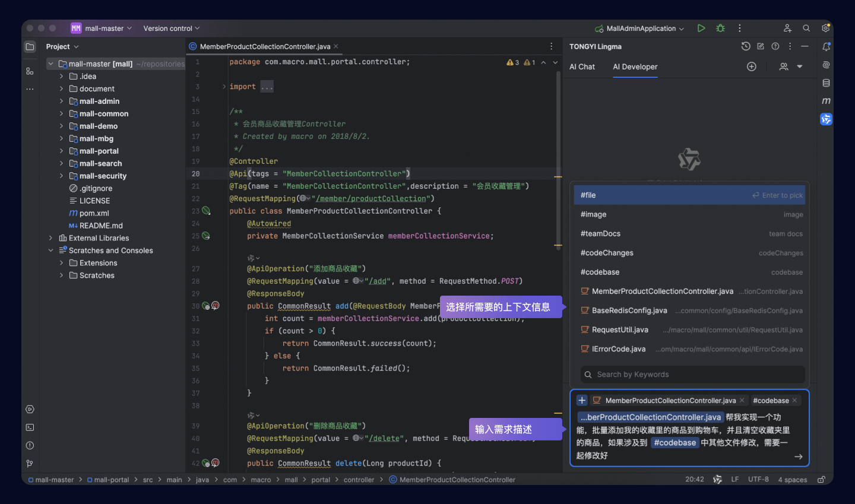Switch to the AI Developer tab

(x=635, y=66)
